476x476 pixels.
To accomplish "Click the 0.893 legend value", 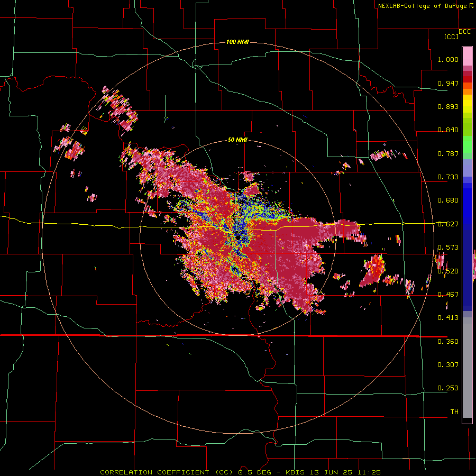I will [x=448, y=106].
